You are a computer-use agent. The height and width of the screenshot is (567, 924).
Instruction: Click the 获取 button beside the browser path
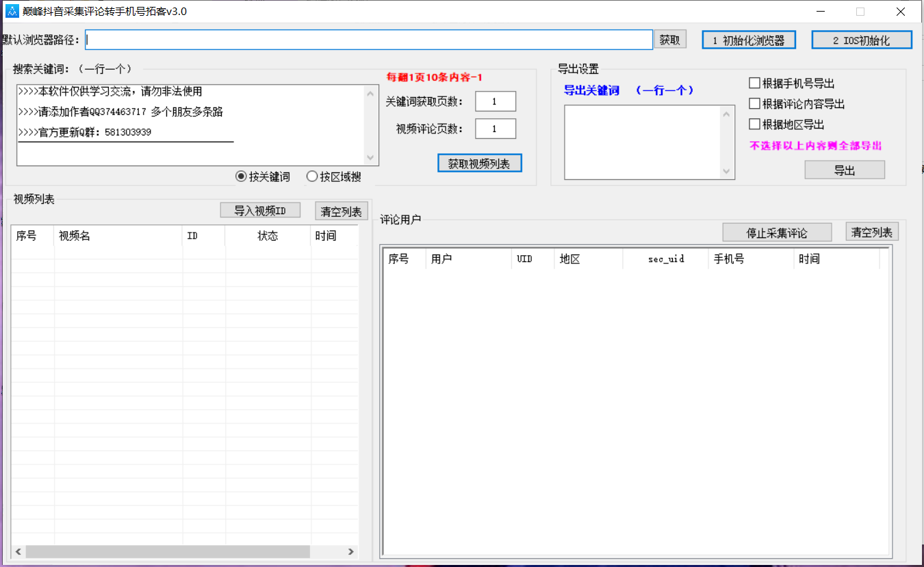click(670, 40)
